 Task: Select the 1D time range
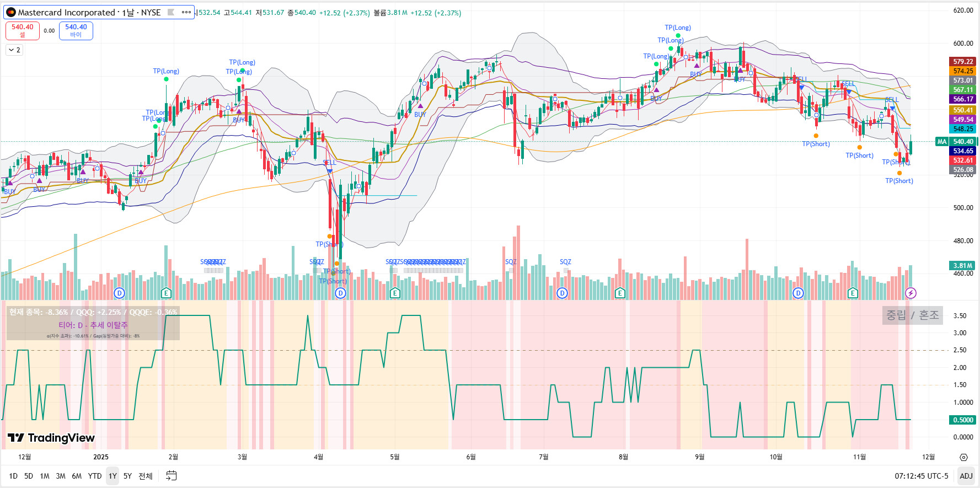click(x=13, y=476)
